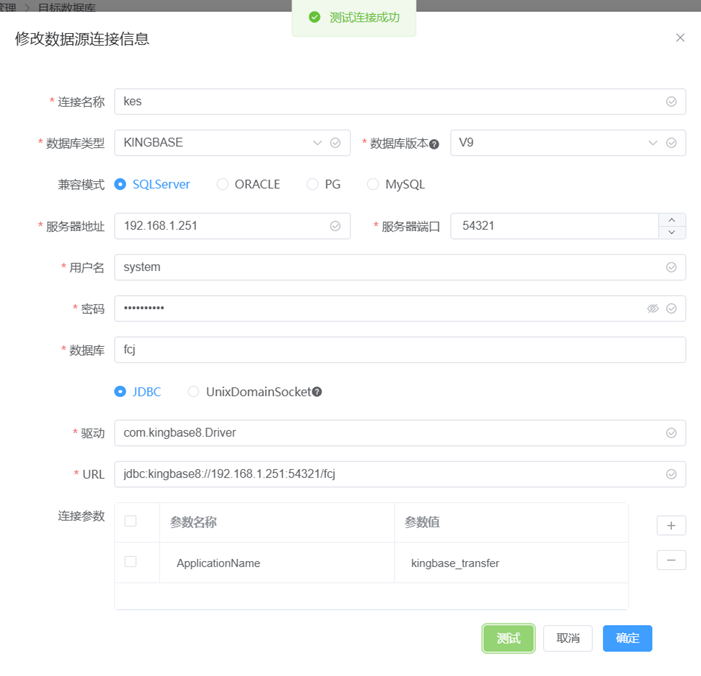Screen dimensions: 701x676
Task: Click the 用户名 field containing system
Action: click(400, 267)
